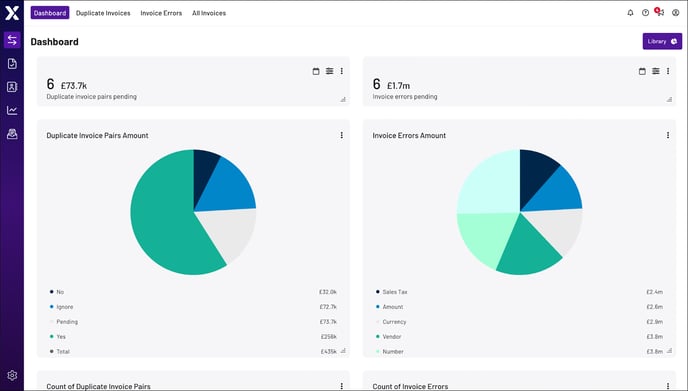Toggle the Currency legend item
This screenshot has height=391, width=688.
391,322
